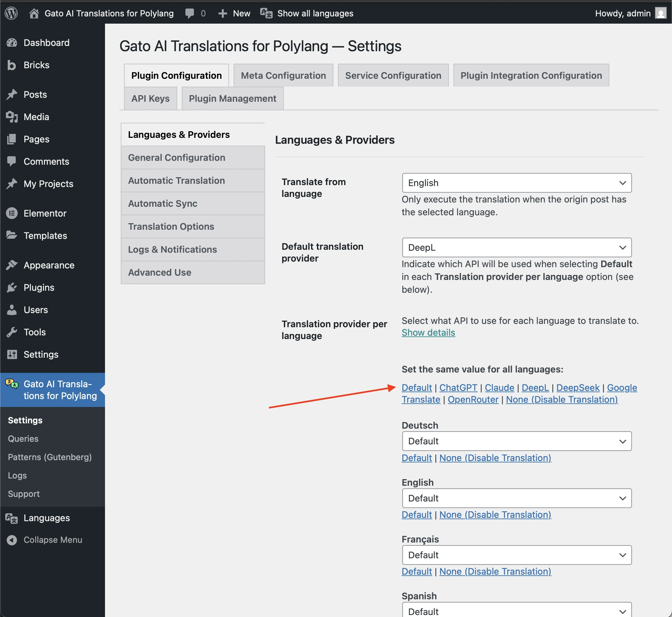This screenshot has height=617, width=672.
Task: Open the API Keys tab
Action: 150,98
